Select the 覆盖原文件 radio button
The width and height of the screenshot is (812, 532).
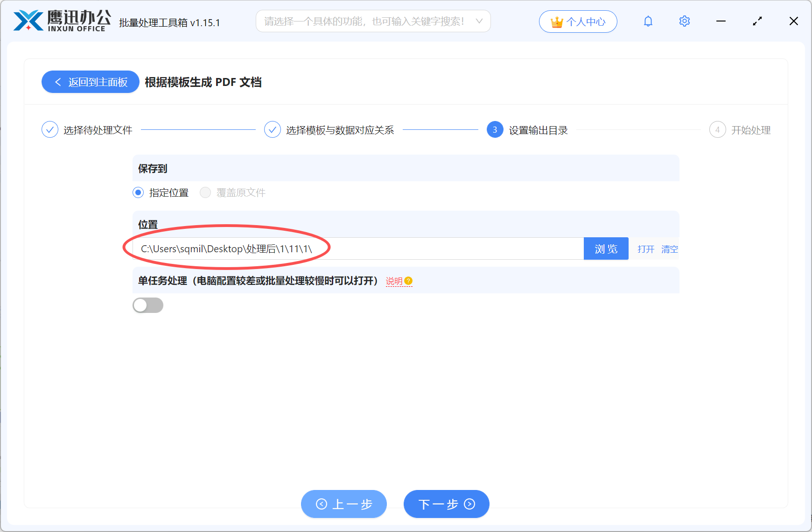[205, 192]
